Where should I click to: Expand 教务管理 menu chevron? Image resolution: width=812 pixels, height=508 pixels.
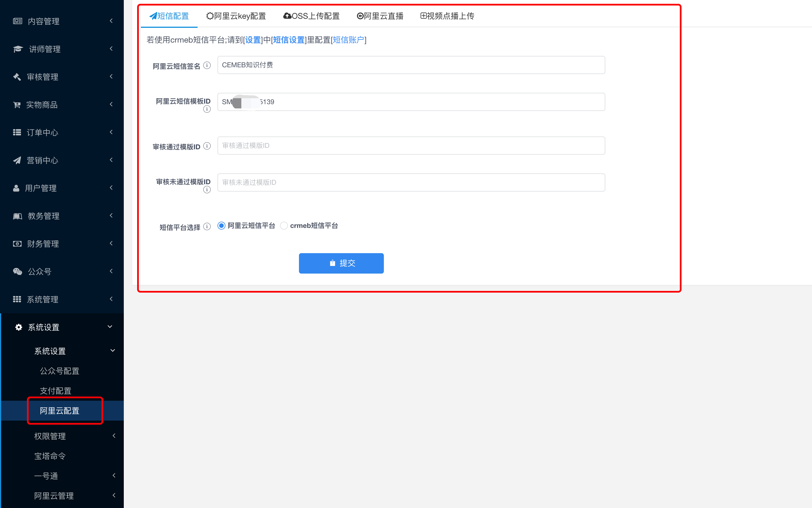[x=111, y=215]
